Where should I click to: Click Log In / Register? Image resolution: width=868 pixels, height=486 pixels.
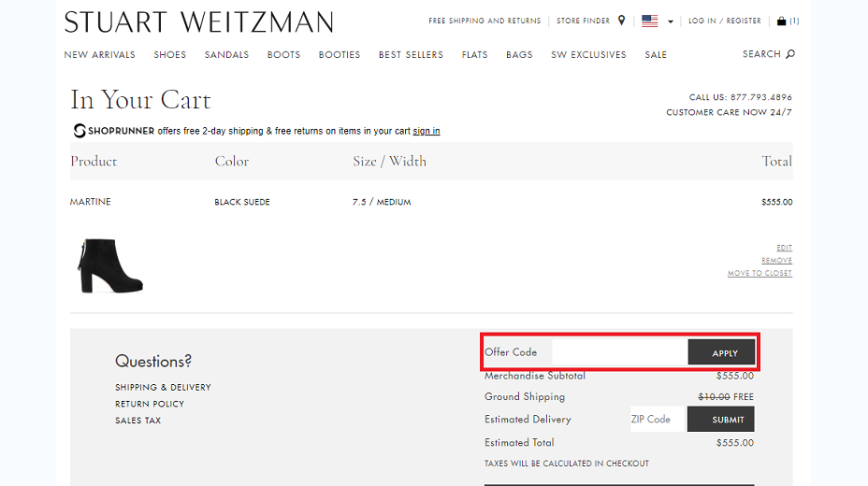pos(725,21)
